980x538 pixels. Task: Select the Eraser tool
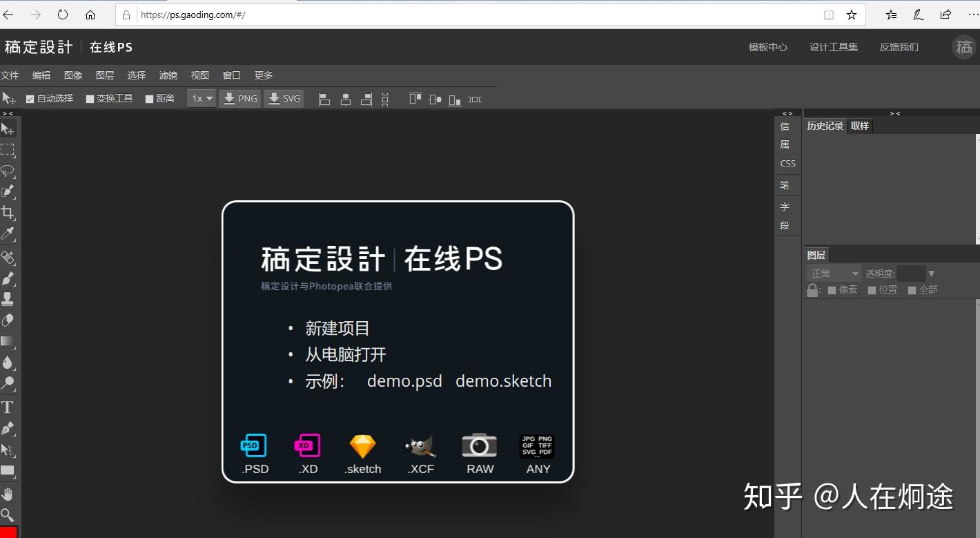pyautogui.click(x=8, y=320)
